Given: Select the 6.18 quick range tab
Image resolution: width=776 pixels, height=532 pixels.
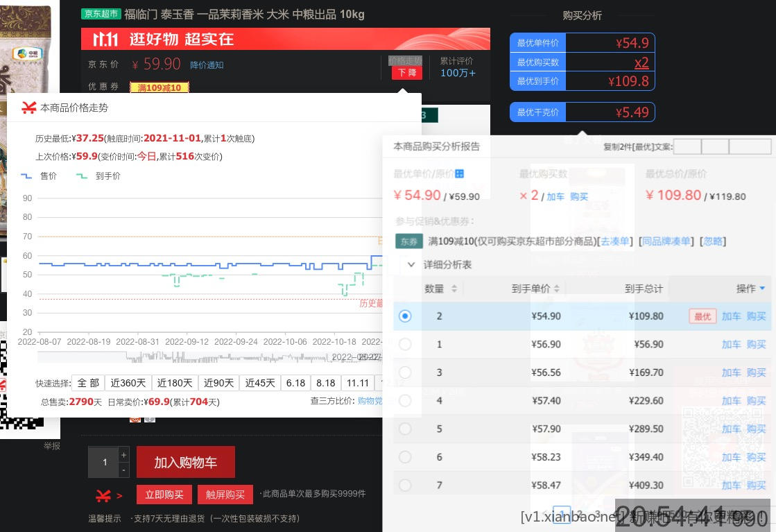Looking at the screenshot, I should (x=296, y=383).
